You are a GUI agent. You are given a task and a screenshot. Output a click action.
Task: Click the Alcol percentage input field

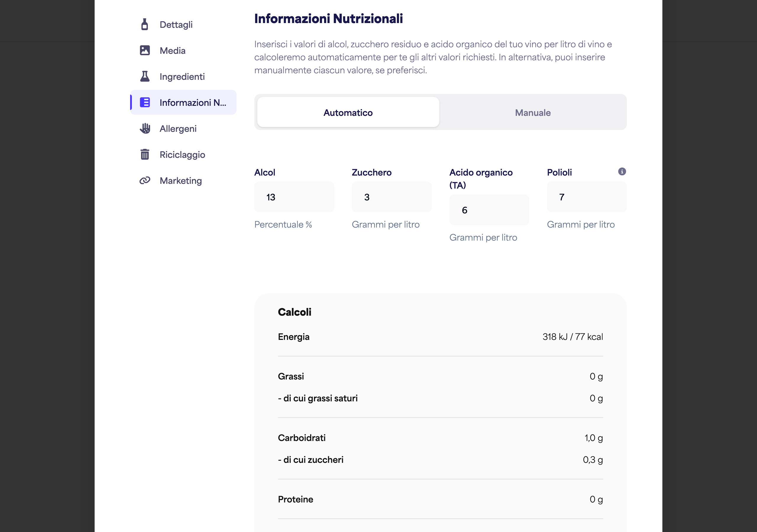coord(294,197)
